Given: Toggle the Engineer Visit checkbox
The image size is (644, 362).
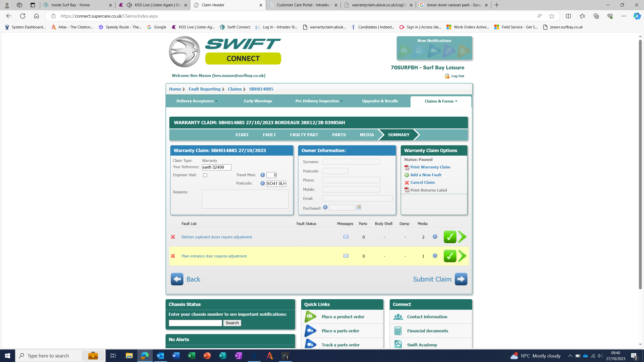Looking at the screenshot, I should [x=205, y=175].
